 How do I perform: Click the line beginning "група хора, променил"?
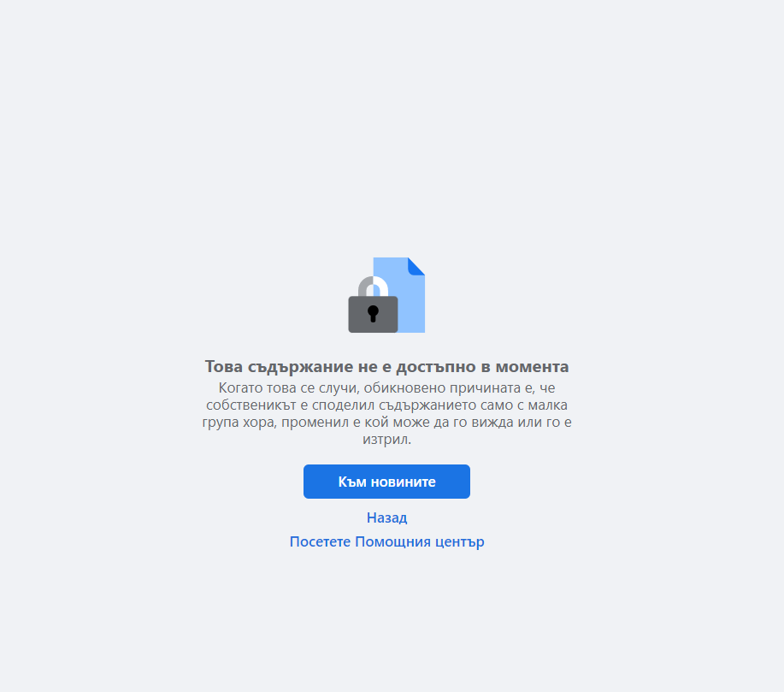point(386,423)
